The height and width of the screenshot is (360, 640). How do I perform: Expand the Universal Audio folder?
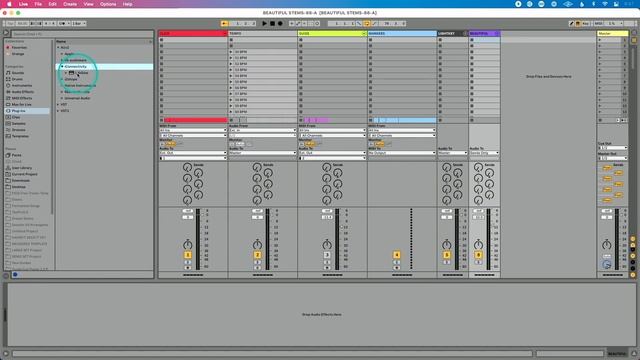62,98
